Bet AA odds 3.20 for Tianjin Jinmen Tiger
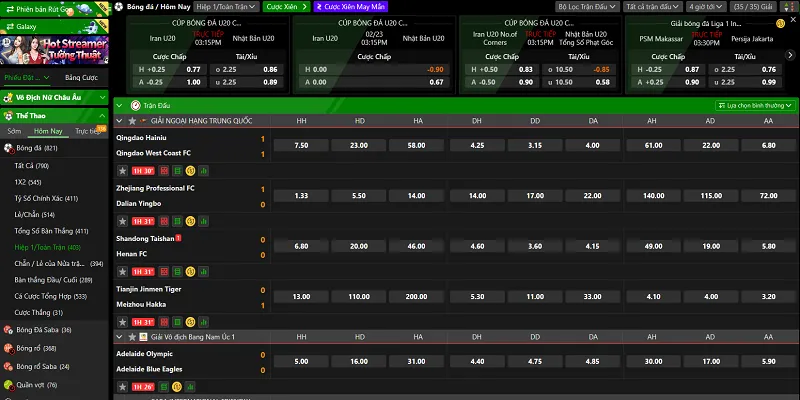This screenshot has width=800, height=400. click(x=768, y=297)
